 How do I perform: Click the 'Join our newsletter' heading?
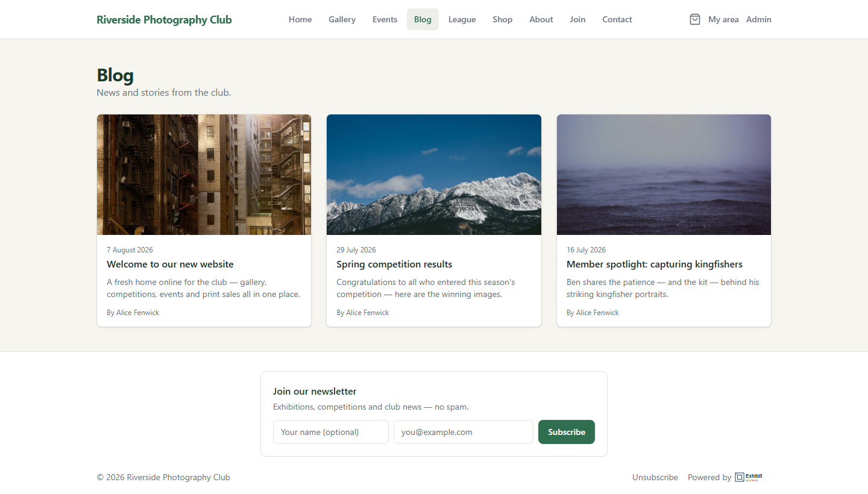click(x=315, y=391)
